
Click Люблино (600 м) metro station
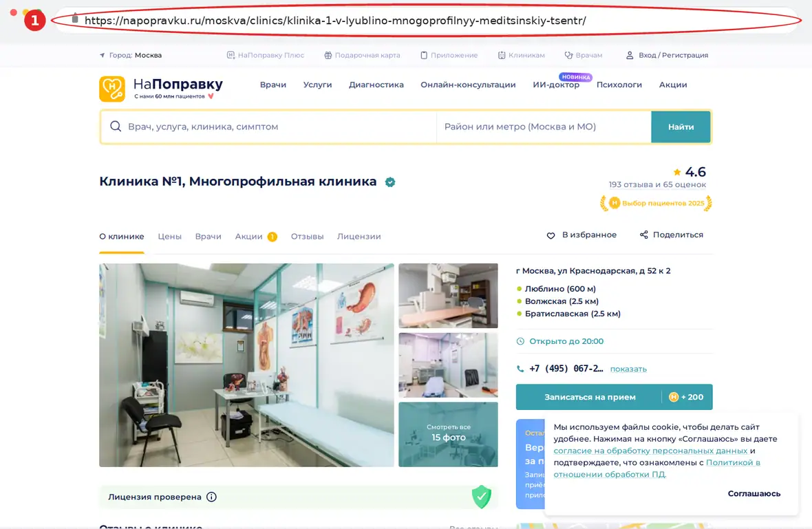[x=560, y=289]
